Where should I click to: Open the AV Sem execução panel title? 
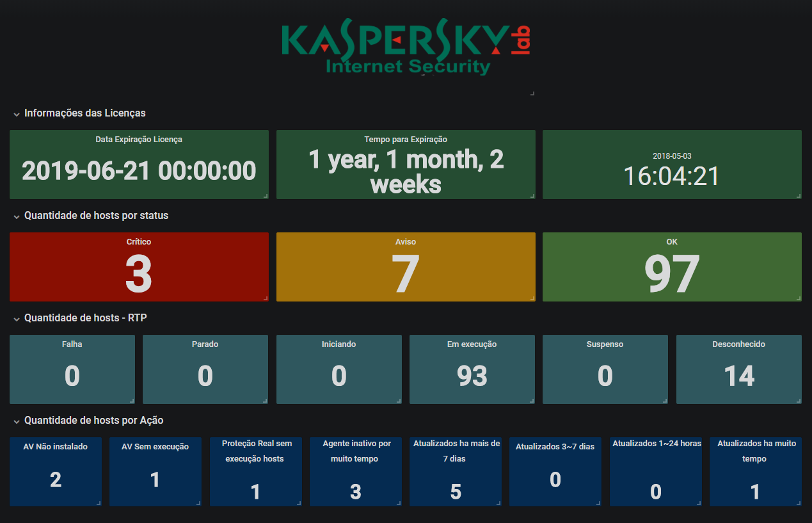(155, 447)
